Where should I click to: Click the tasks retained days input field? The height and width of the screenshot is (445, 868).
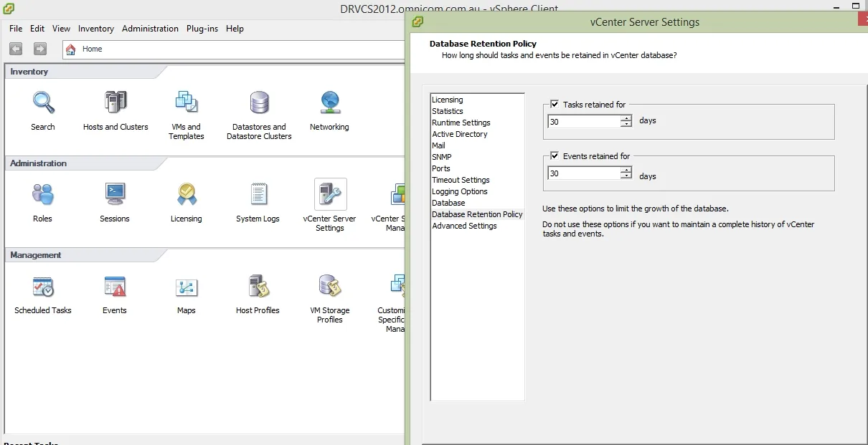click(584, 122)
